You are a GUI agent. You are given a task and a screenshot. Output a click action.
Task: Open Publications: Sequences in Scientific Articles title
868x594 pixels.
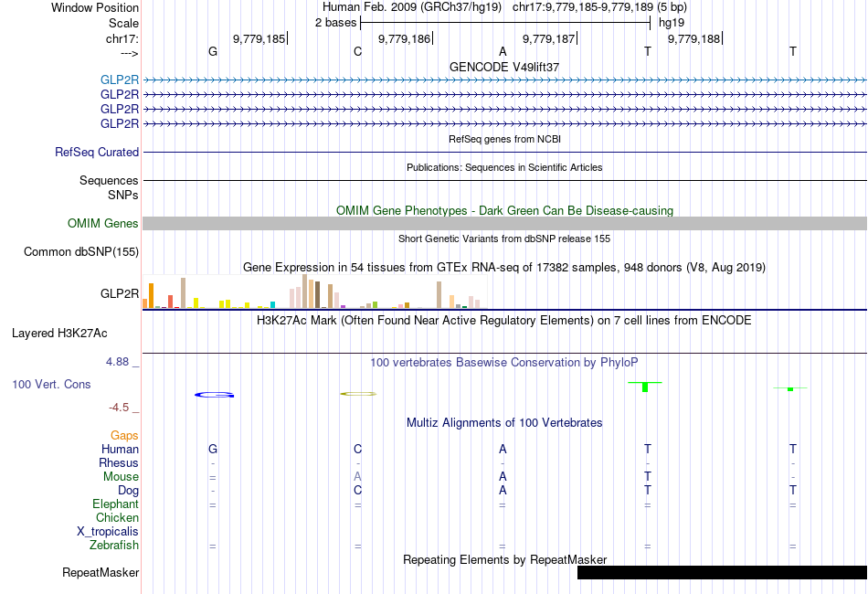tap(504, 167)
